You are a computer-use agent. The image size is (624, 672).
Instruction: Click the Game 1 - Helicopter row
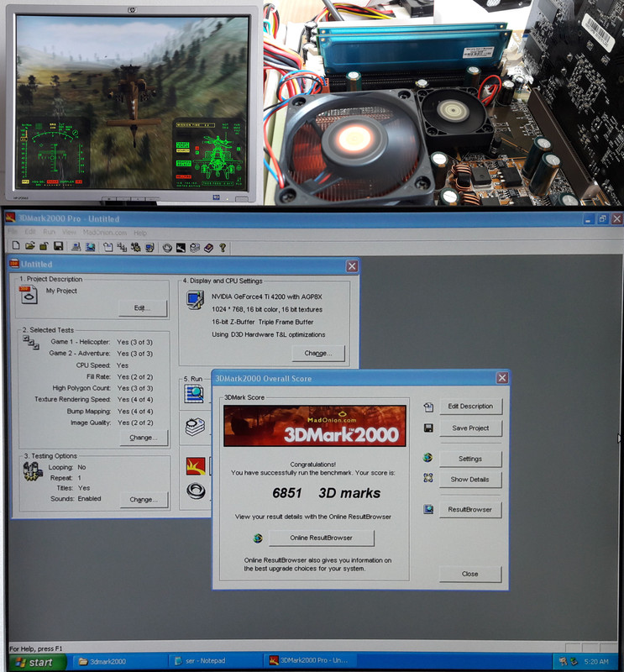tap(102, 342)
